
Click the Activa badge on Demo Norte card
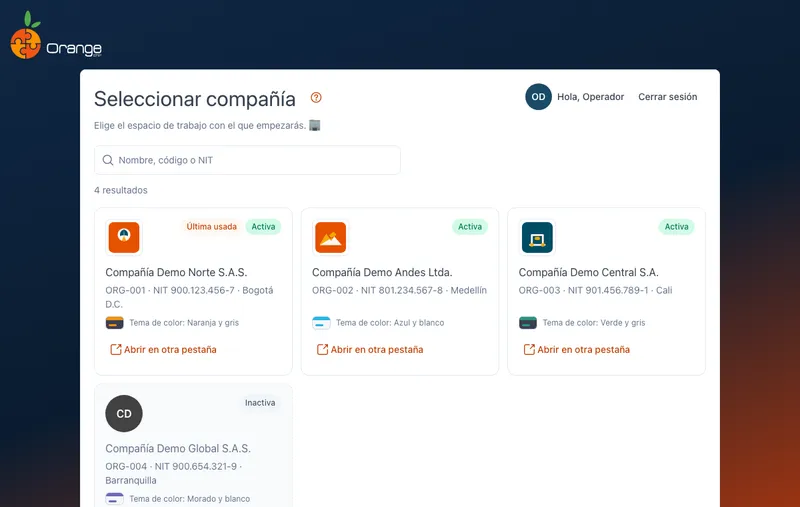(x=263, y=226)
